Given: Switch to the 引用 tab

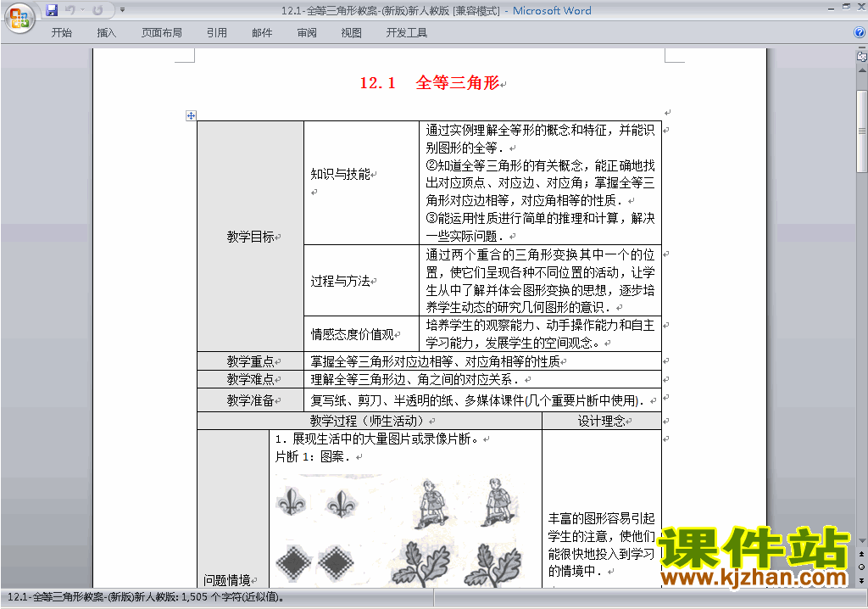Looking at the screenshot, I should [217, 33].
